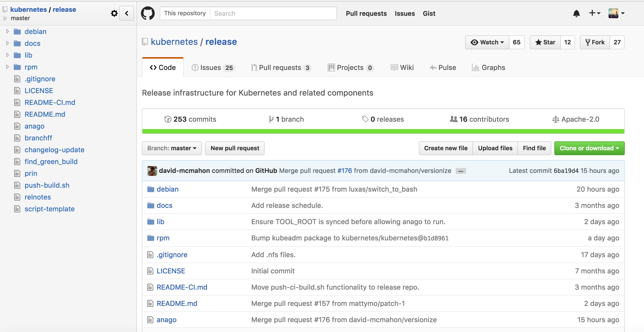Viewport: 644px width, 332px height.
Task: View the 16 contributors link
Action: click(479, 119)
